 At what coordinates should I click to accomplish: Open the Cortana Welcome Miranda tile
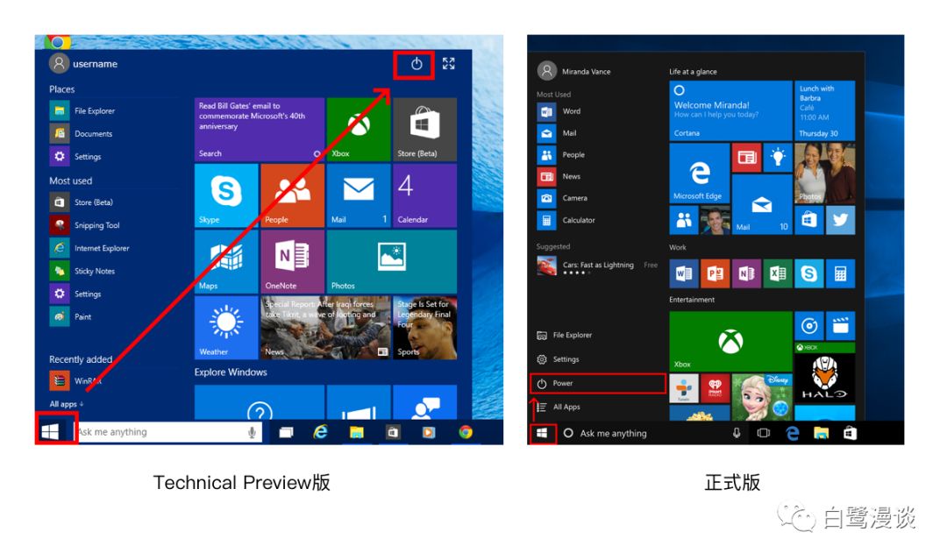tap(730, 110)
